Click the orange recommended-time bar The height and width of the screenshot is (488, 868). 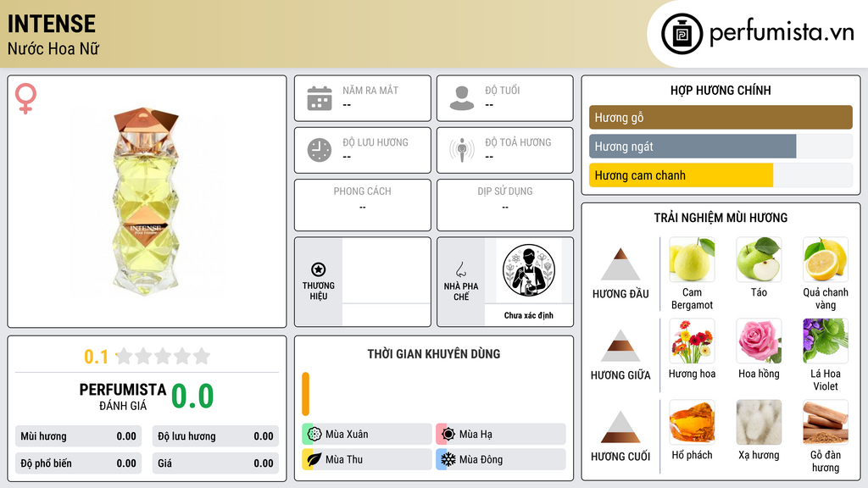point(305,394)
